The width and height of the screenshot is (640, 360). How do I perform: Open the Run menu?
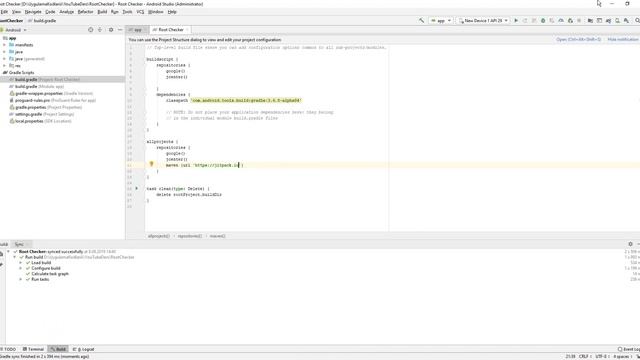(x=115, y=12)
